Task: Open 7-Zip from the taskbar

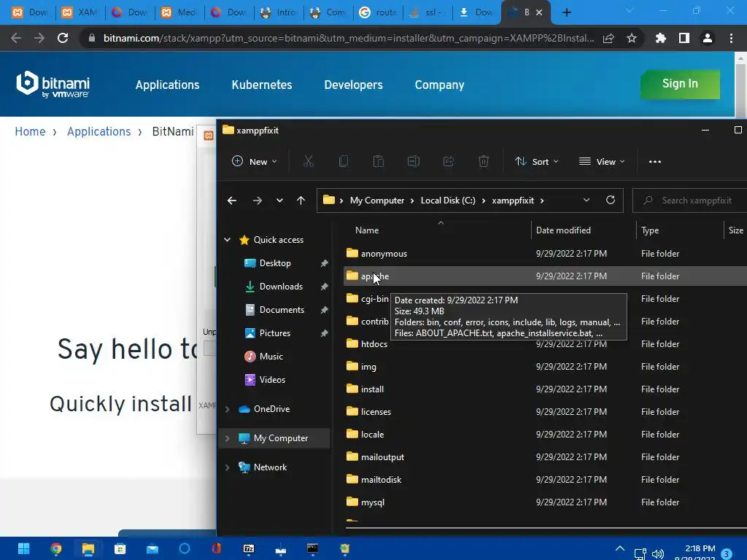Action: click(x=249, y=549)
